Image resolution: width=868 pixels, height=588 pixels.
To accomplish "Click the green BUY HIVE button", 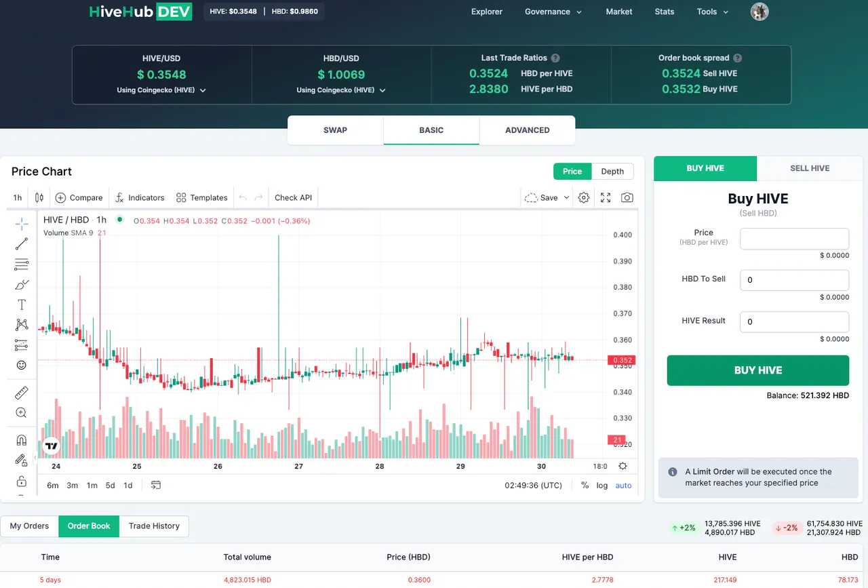I will coord(758,370).
